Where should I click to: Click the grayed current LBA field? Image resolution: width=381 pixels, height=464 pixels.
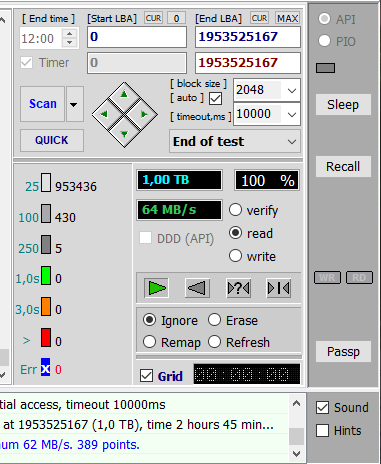(137, 63)
